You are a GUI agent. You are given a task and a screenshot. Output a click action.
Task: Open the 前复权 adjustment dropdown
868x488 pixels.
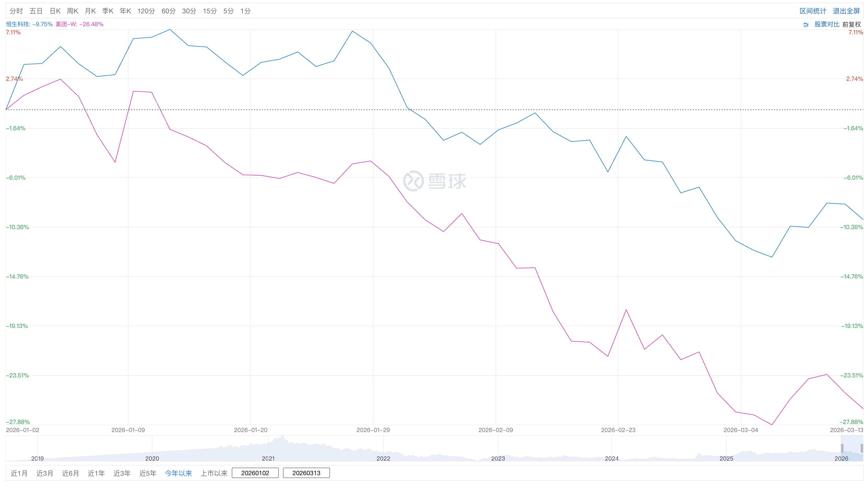click(x=851, y=25)
